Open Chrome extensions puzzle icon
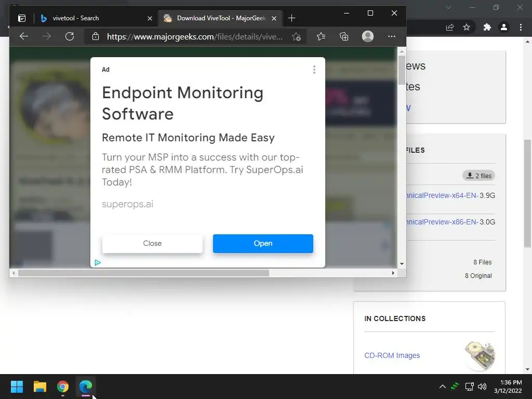The height and width of the screenshot is (399, 532). point(487,27)
